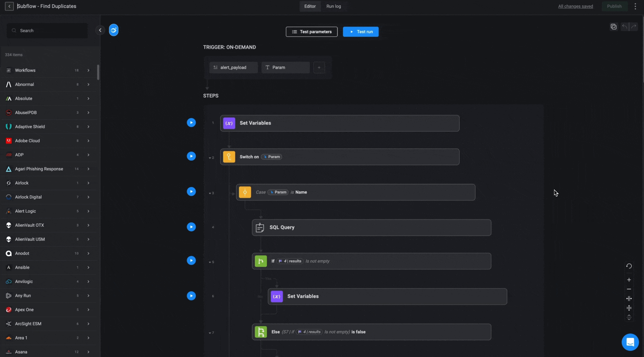The height and width of the screenshot is (357, 644).
Task: Collapse step 2 Switch on Param
Action: [x=210, y=158]
